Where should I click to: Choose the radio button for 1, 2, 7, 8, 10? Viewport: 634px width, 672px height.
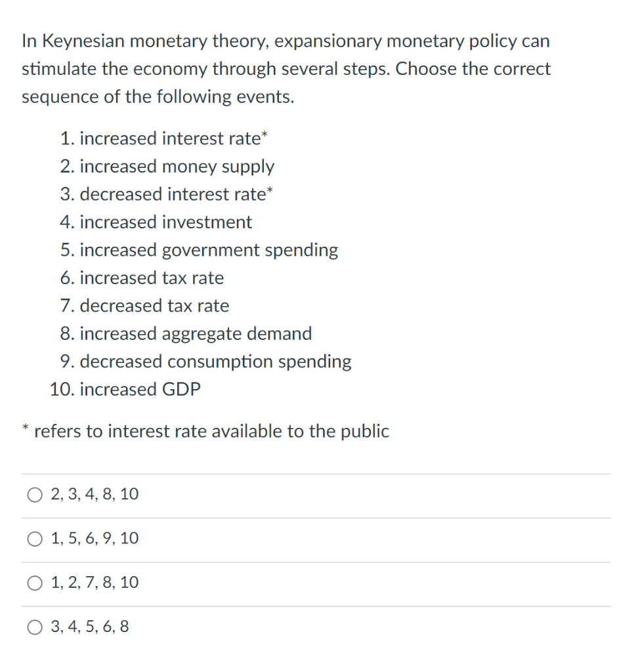pos(35,583)
